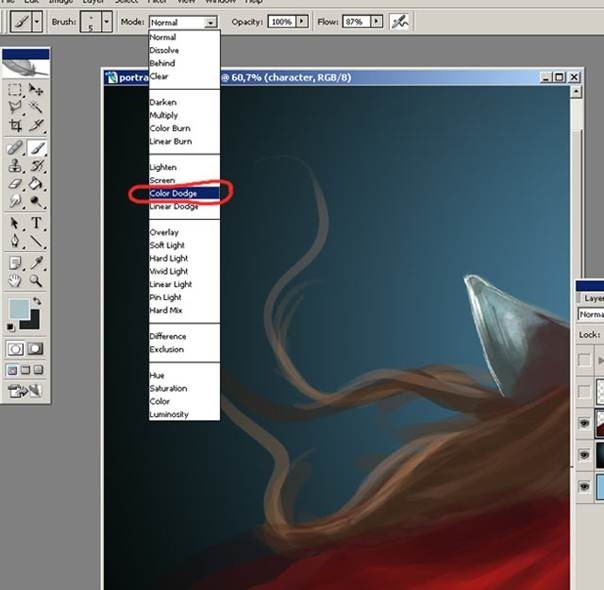
Task: Click the Flow value field
Action: 356,21
